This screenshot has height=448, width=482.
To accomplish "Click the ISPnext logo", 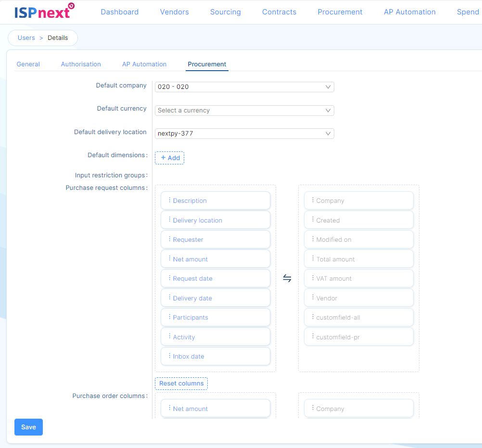I will pyautogui.click(x=44, y=12).
